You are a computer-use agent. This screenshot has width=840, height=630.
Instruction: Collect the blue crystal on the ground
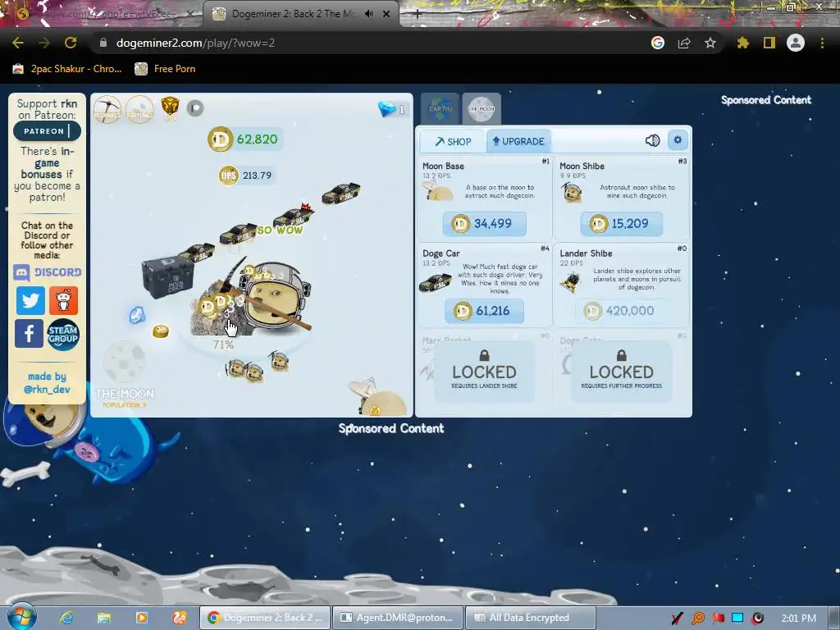(x=137, y=315)
